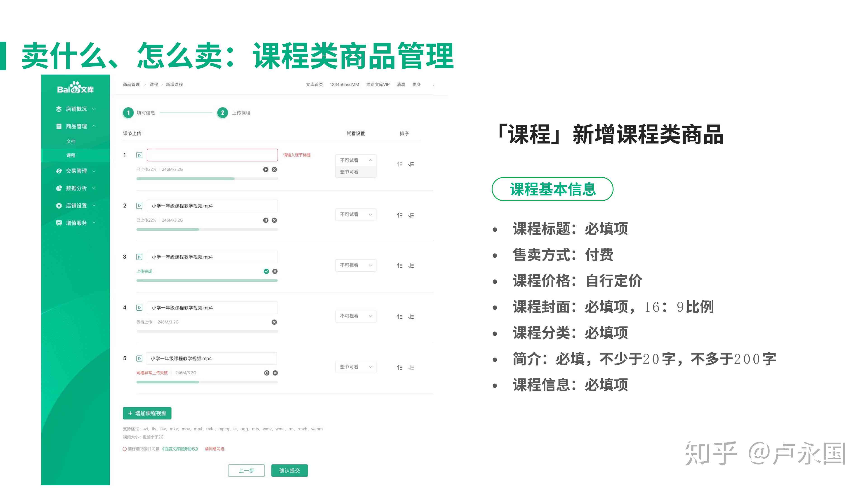Click the lesson 2 upload progress bar

point(207,230)
